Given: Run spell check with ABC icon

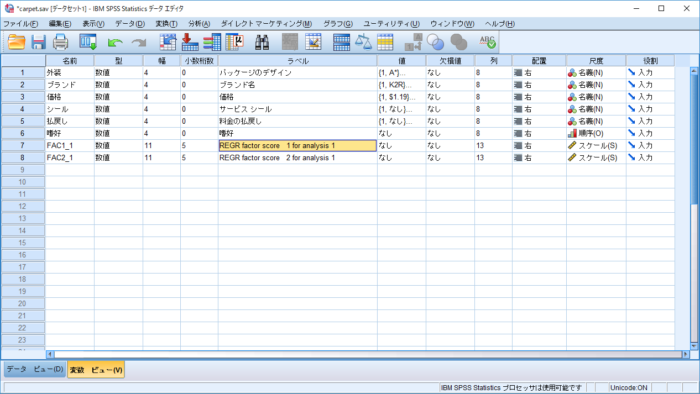Looking at the screenshot, I should tap(487, 42).
